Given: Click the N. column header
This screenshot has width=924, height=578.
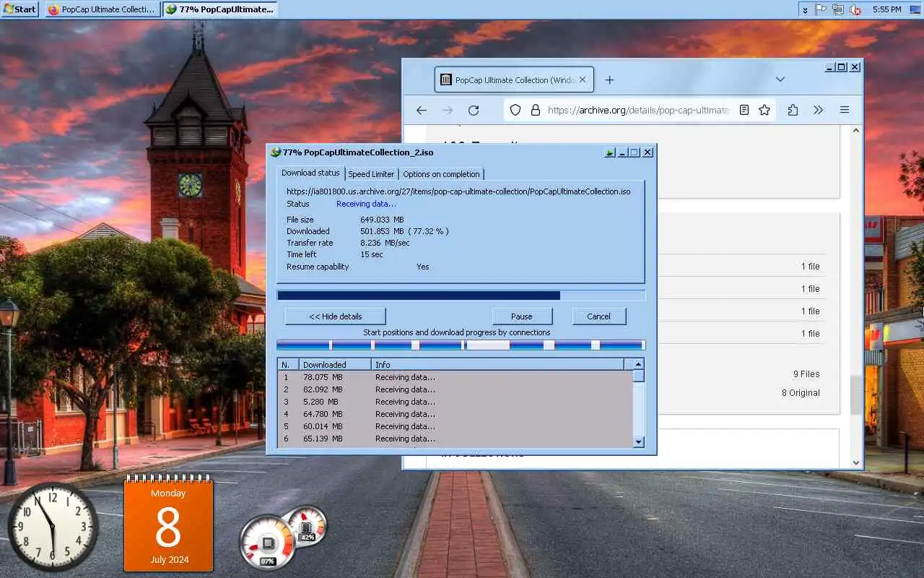Looking at the screenshot, I should click(x=288, y=365).
